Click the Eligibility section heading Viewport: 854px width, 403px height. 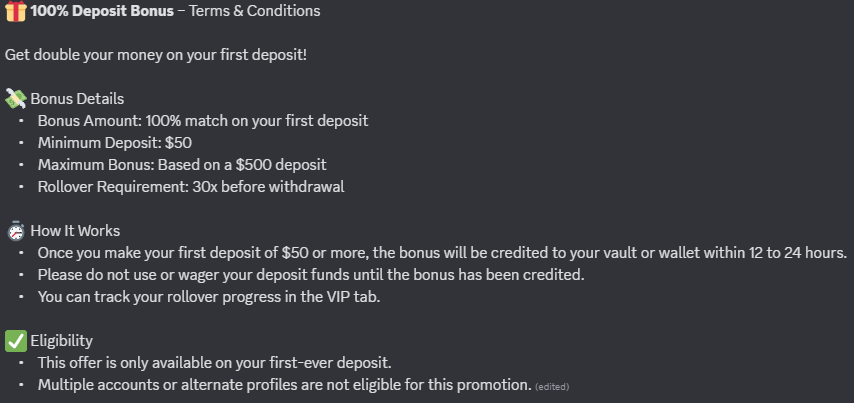pyautogui.click(x=62, y=341)
